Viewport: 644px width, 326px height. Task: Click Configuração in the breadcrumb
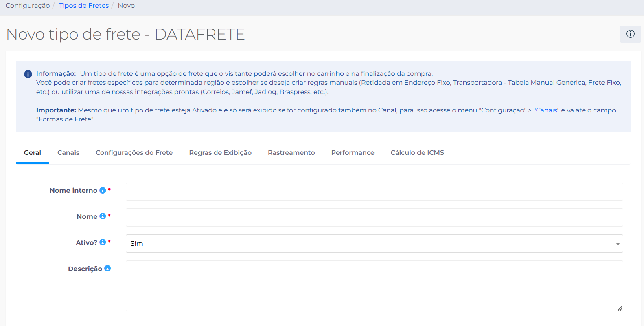pos(28,6)
